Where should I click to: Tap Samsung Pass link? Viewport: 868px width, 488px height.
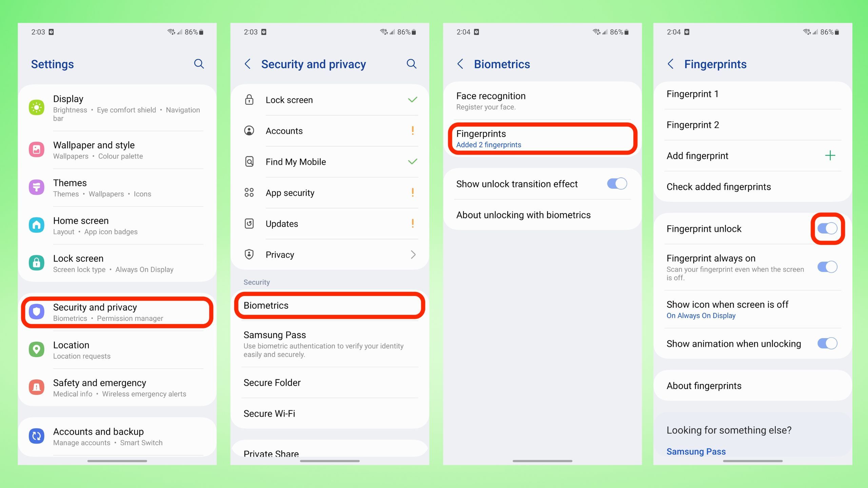[696, 451]
